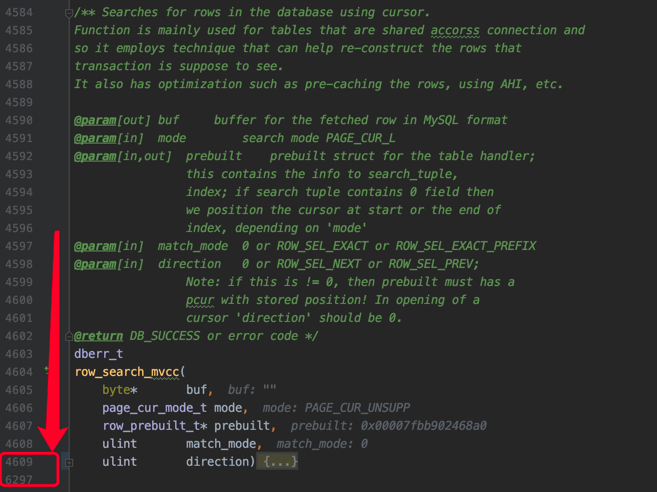Screen dimensions: 657x492
Task: Click the byte* type at line 4605
Action: (x=120, y=390)
